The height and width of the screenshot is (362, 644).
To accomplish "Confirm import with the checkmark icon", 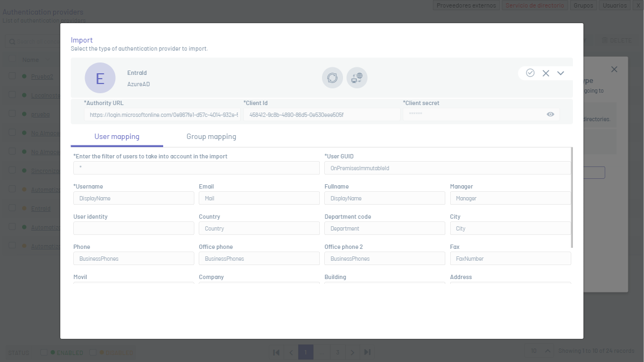I will (530, 73).
